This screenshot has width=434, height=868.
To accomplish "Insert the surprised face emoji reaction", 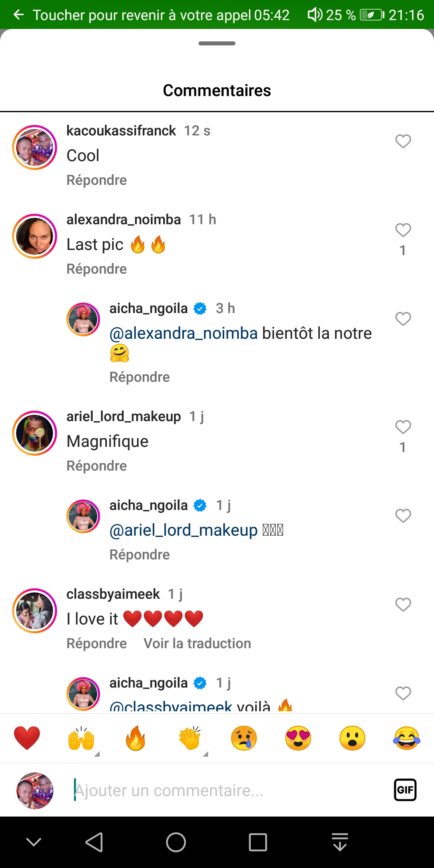I will click(352, 738).
